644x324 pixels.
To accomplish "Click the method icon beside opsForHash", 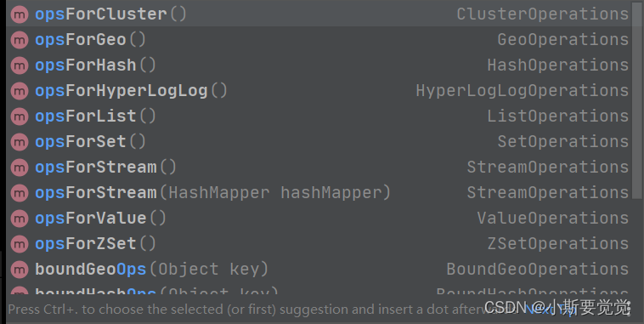I will click(20, 65).
